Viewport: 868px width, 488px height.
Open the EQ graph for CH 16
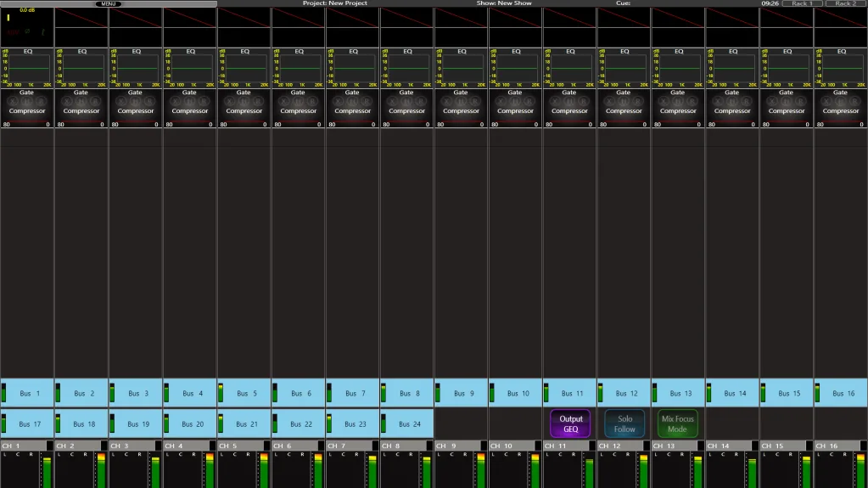coord(841,68)
